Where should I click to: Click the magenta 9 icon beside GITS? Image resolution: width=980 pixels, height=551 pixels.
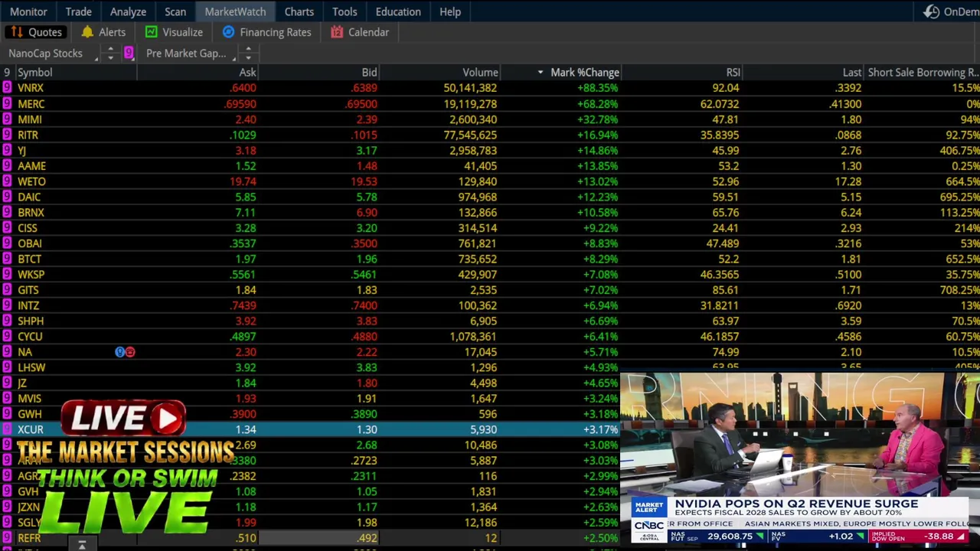(x=7, y=290)
